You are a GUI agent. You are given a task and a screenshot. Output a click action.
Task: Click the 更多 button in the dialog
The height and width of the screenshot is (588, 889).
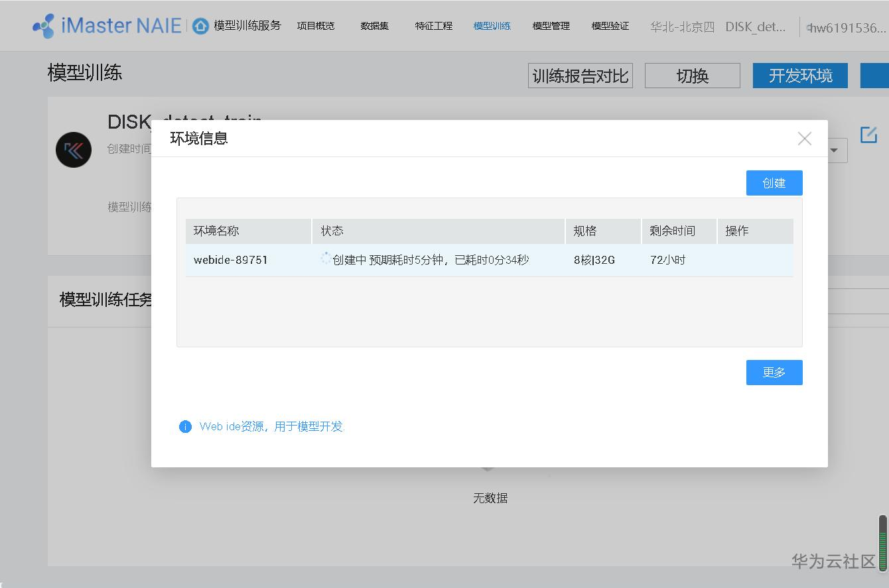(774, 373)
